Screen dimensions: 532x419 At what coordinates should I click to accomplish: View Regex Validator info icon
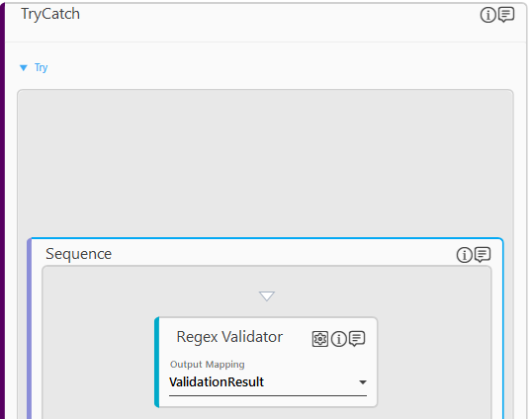pyautogui.click(x=338, y=339)
